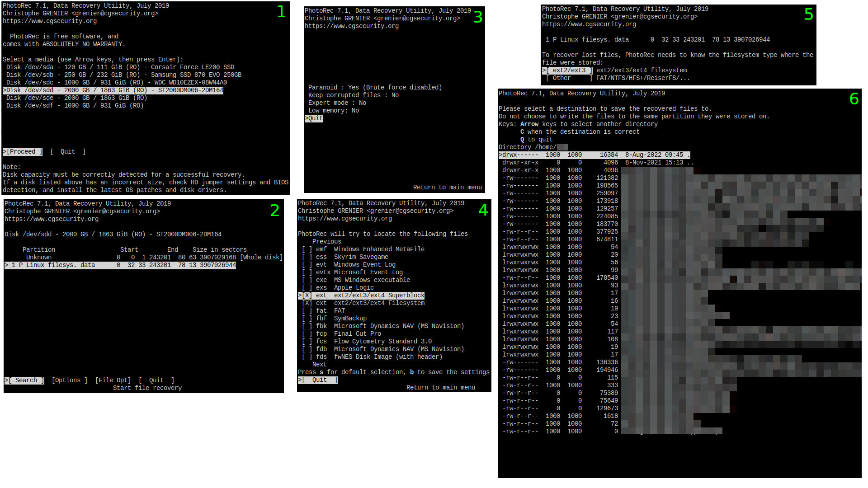
Task: Toggle ext2/ext3/ext4 Superblock file type checkbox
Action: tap(307, 295)
